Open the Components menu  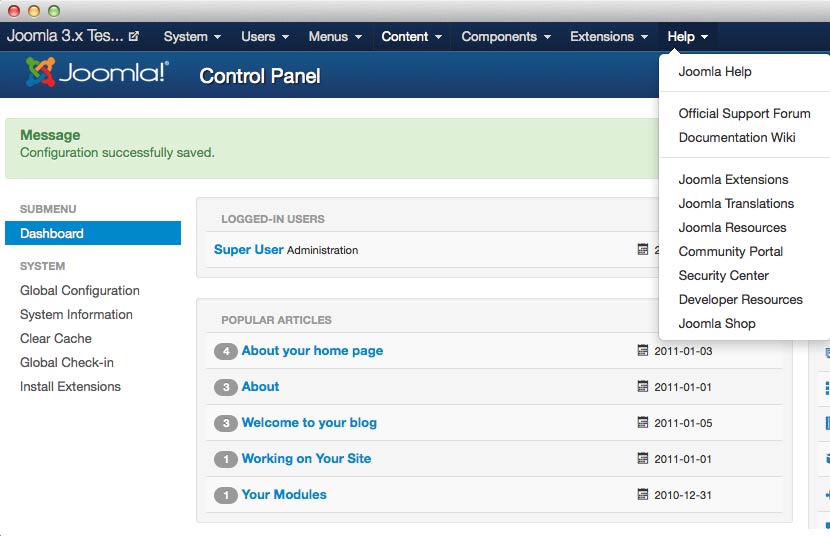point(506,37)
